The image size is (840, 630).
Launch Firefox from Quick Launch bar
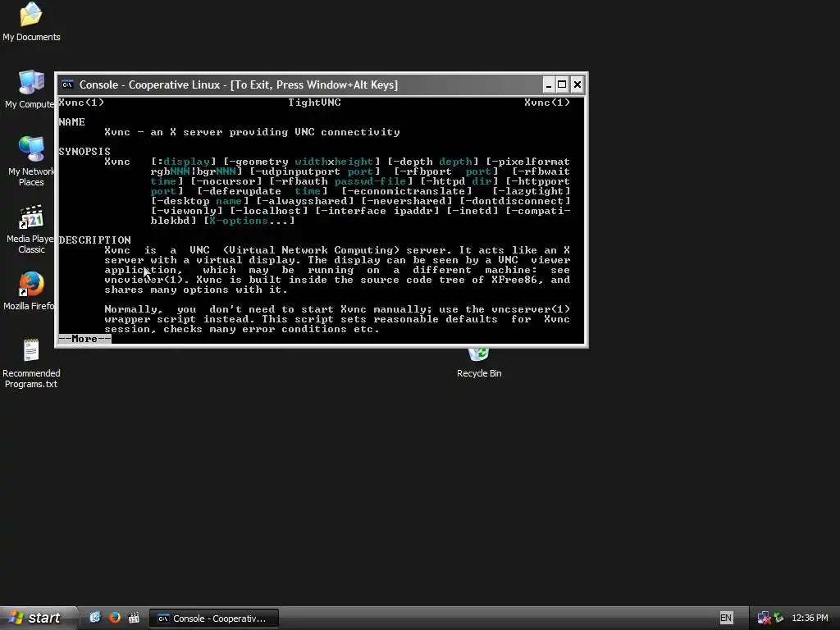[115, 618]
